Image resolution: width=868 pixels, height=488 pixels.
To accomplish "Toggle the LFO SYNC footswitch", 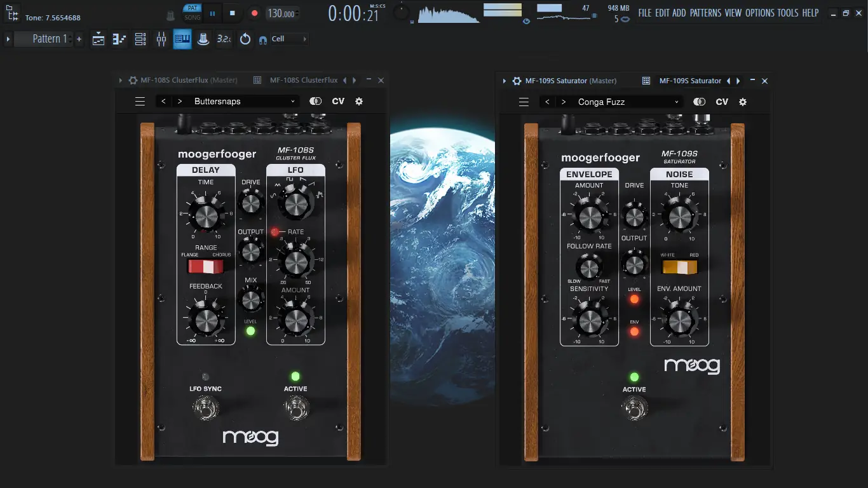I will (205, 407).
